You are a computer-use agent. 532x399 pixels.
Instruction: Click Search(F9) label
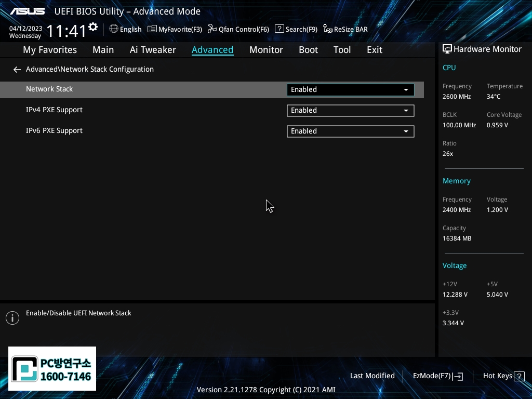click(x=301, y=30)
